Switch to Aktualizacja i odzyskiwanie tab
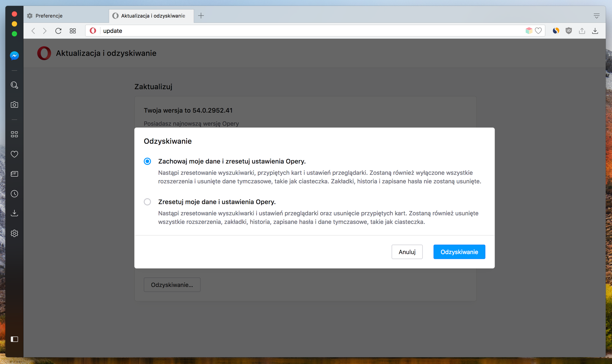This screenshot has width=612, height=364. click(151, 16)
